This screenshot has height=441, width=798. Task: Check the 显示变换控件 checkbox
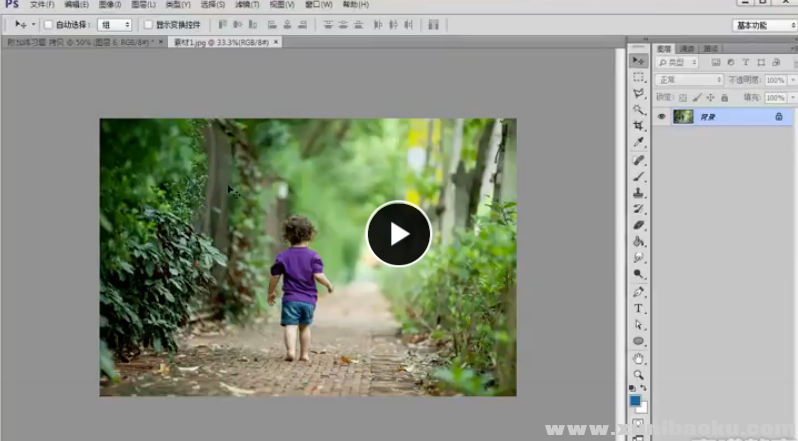click(x=148, y=24)
